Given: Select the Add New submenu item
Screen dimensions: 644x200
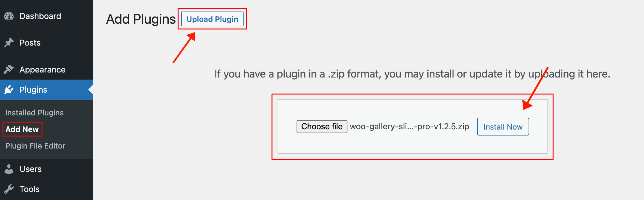Looking at the screenshot, I should pos(22,129).
